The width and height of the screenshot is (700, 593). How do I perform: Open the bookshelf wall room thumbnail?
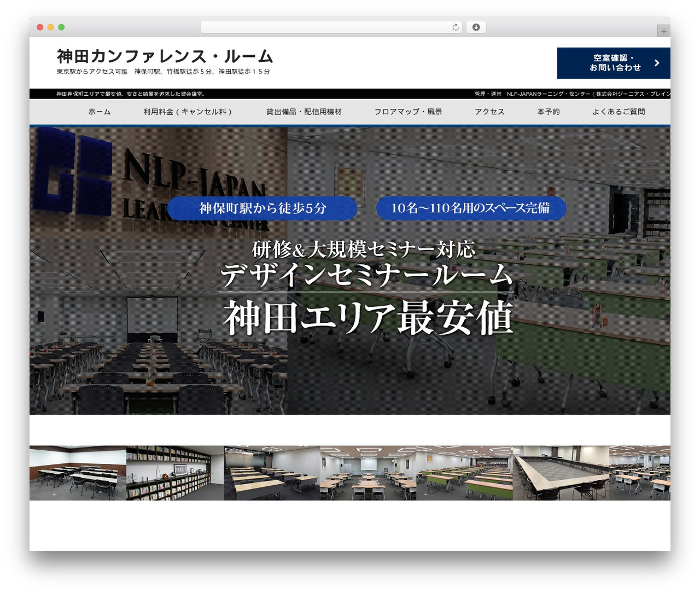[x=175, y=473]
